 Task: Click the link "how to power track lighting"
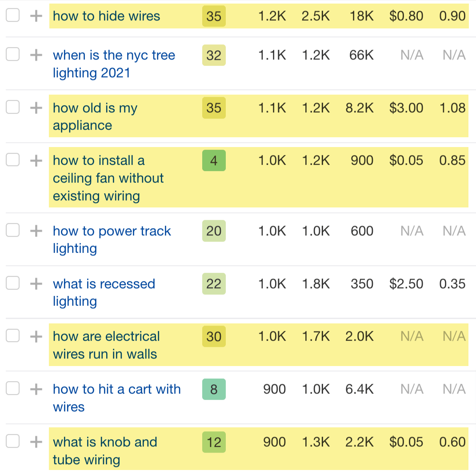click(112, 239)
